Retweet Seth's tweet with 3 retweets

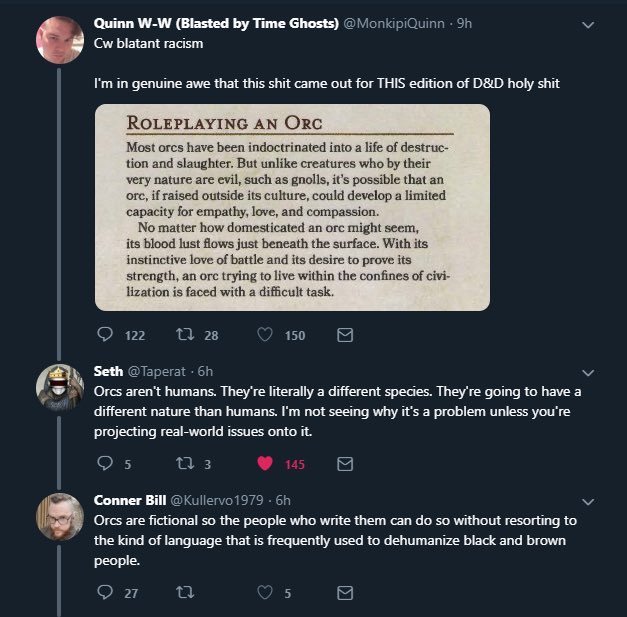click(184, 464)
